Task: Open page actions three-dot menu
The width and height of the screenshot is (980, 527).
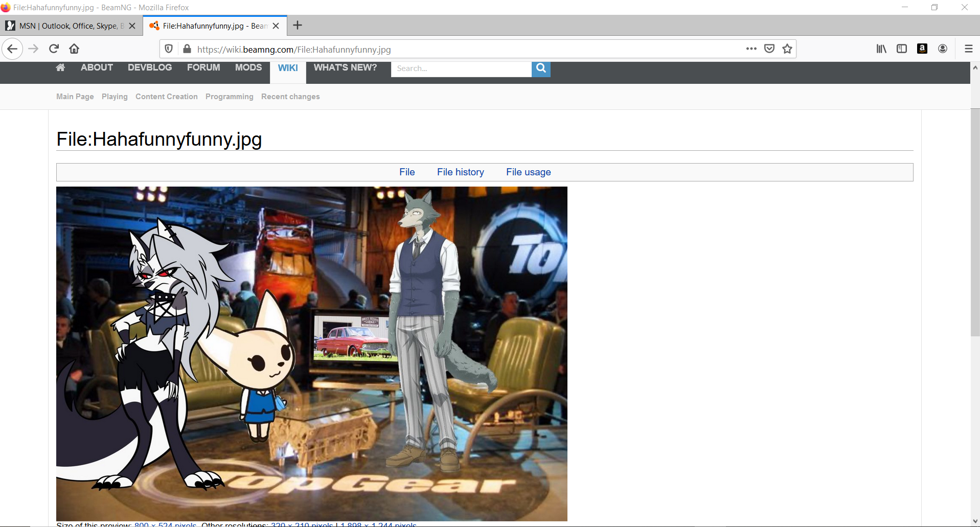Action: (751, 49)
